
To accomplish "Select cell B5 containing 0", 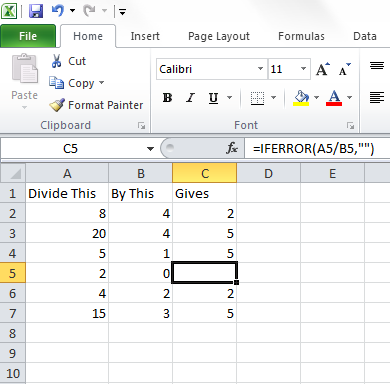I will 141,273.
